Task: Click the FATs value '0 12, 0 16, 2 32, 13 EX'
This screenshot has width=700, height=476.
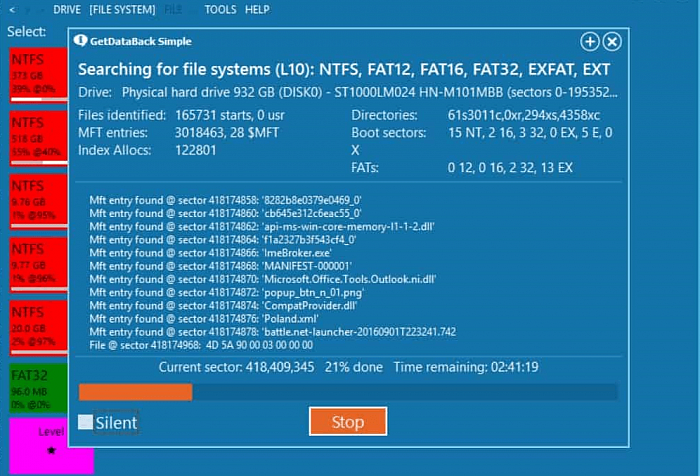Action: coord(510,167)
